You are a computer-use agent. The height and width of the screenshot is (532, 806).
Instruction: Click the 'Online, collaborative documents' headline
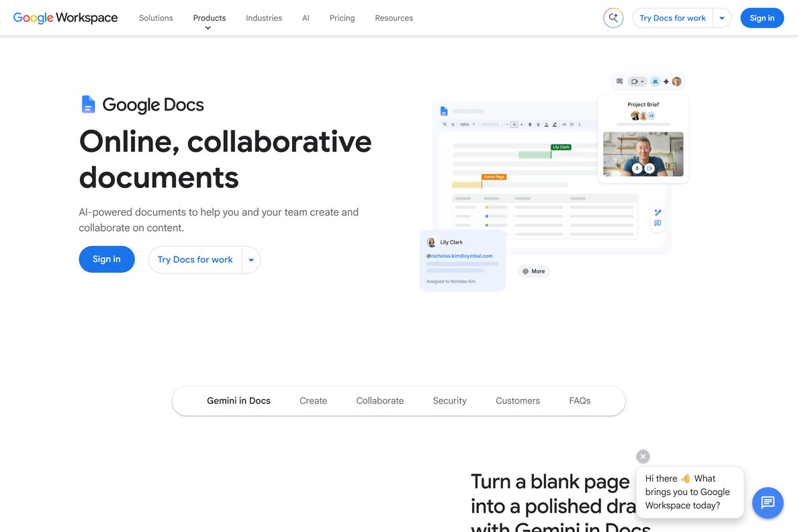click(x=225, y=159)
